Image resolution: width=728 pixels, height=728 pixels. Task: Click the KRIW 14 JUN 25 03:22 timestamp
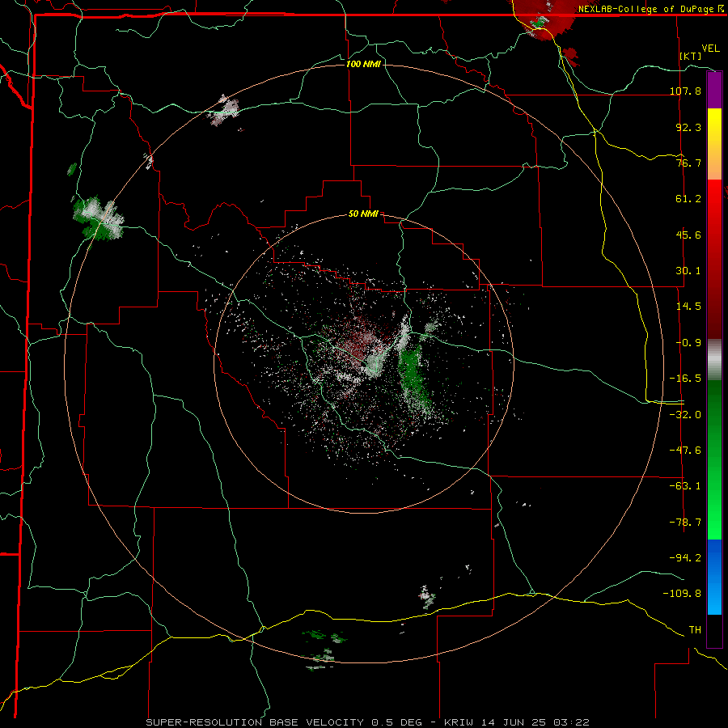pyautogui.click(x=517, y=722)
